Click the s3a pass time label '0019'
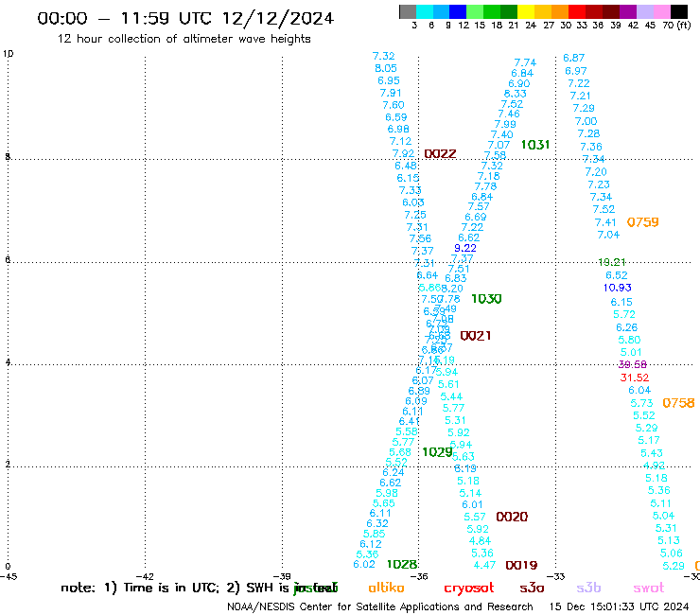Screen dimensions: 700x615 521,566
